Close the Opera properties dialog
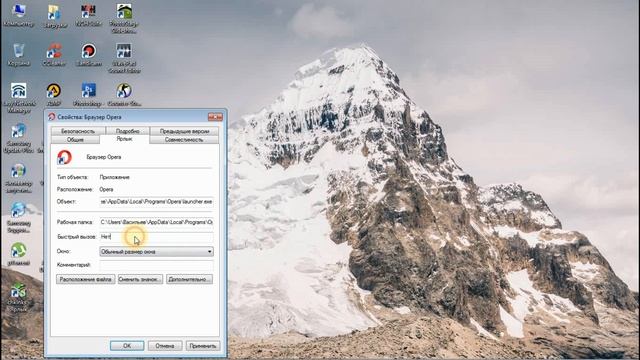This screenshot has height=360, width=640. (x=215, y=117)
